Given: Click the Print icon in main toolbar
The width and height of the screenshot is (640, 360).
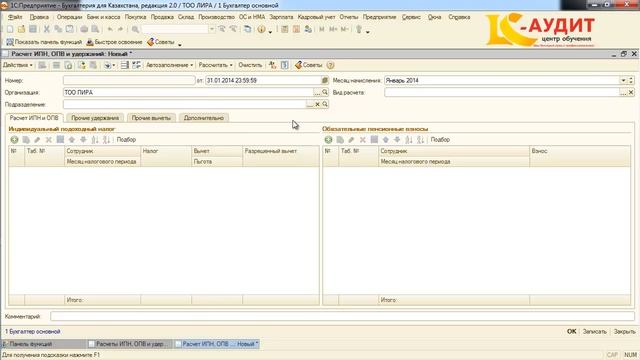Looking at the screenshot, I should coord(84,29).
